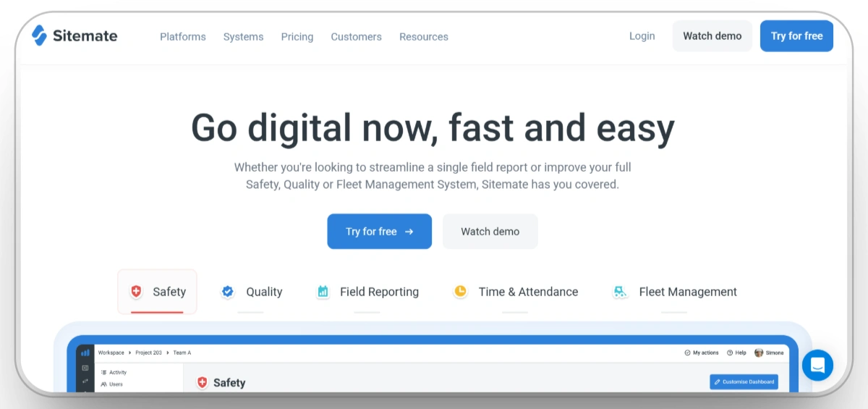Switch to the Field Reporting tab
This screenshot has height=409, width=868.
(x=367, y=292)
